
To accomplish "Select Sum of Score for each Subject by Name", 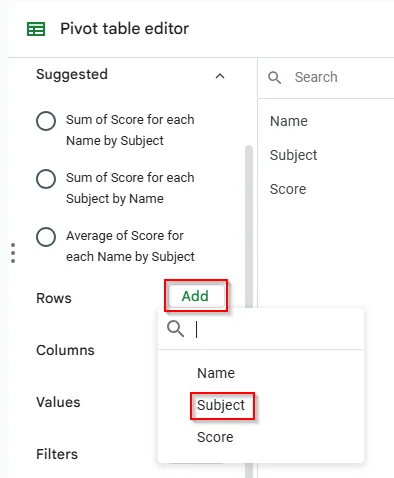I will click(46, 179).
